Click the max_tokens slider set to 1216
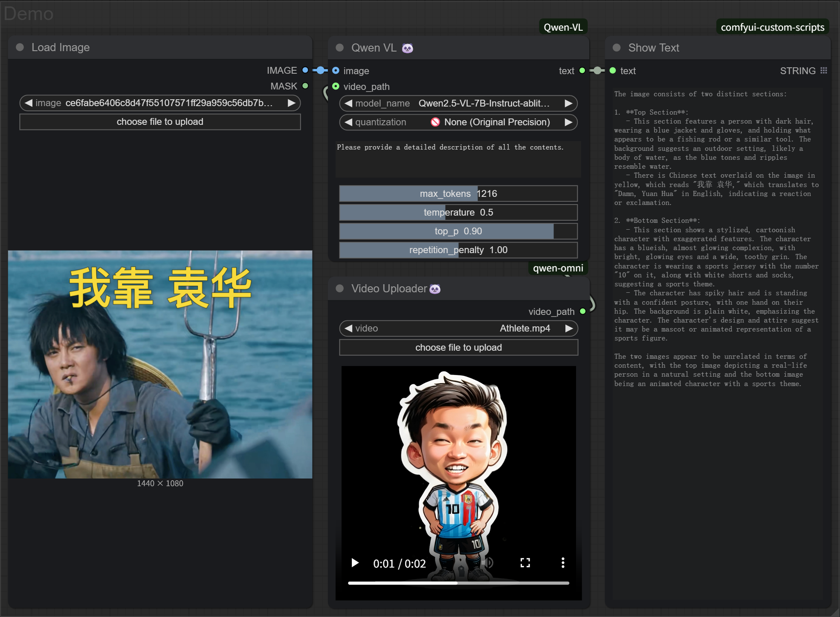Image resolution: width=840 pixels, height=617 pixels. coord(458,193)
